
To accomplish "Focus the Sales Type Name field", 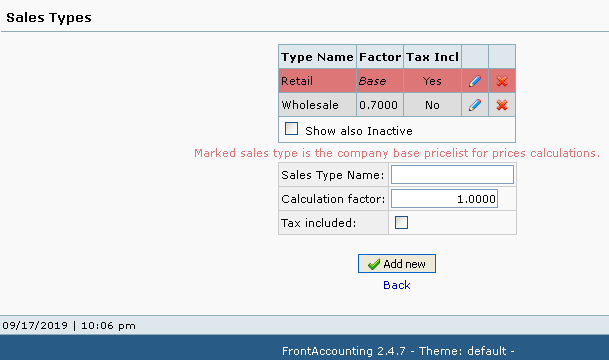I will (452, 175).
